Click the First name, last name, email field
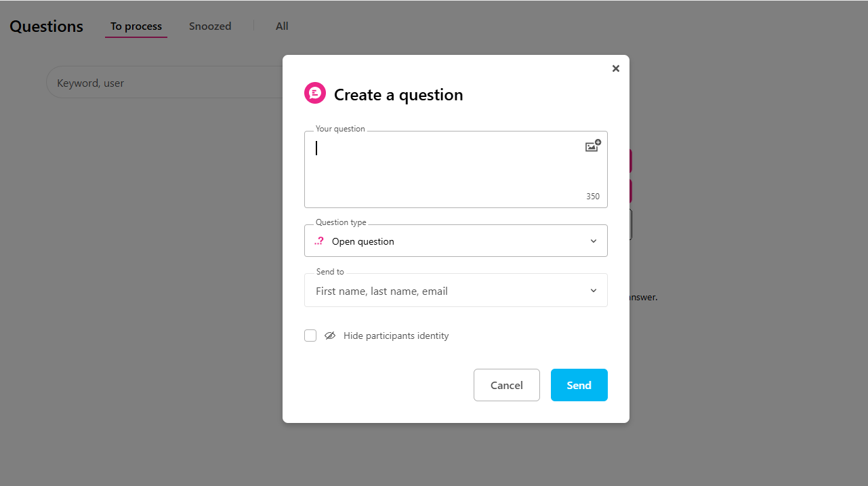 click(440, 291)
